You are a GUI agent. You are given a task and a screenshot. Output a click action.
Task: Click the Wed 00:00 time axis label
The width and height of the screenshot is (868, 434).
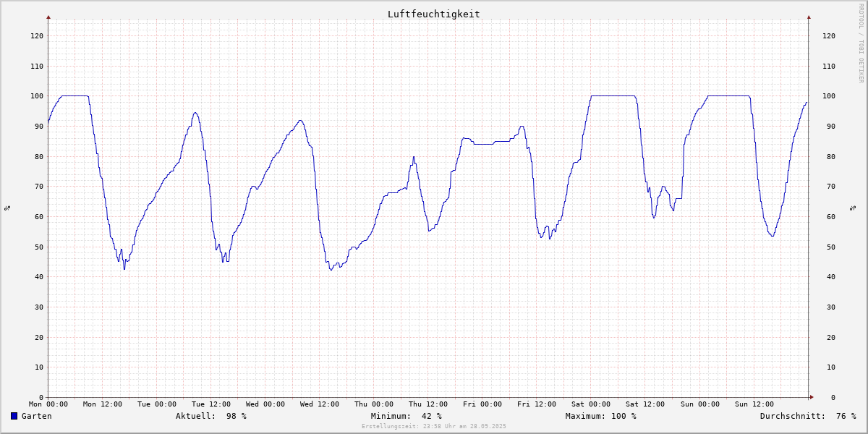(x=265, y=404)
